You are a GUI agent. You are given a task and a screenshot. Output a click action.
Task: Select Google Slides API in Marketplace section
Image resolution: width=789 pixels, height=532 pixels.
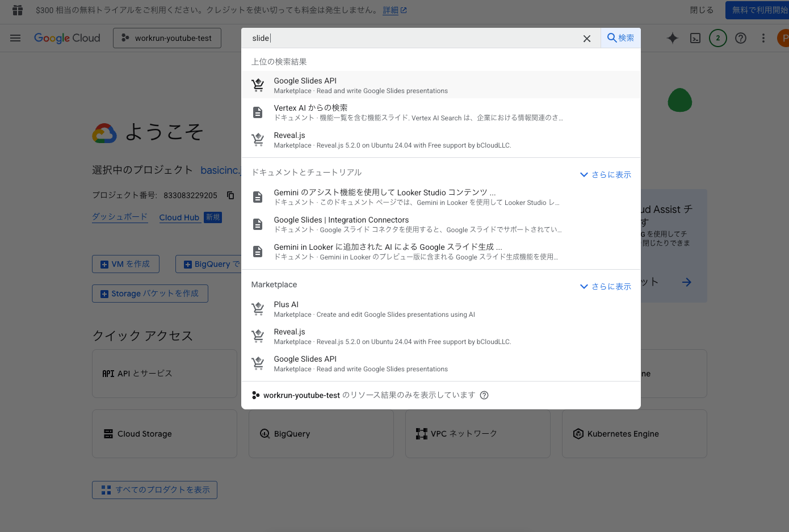(441, 363)
